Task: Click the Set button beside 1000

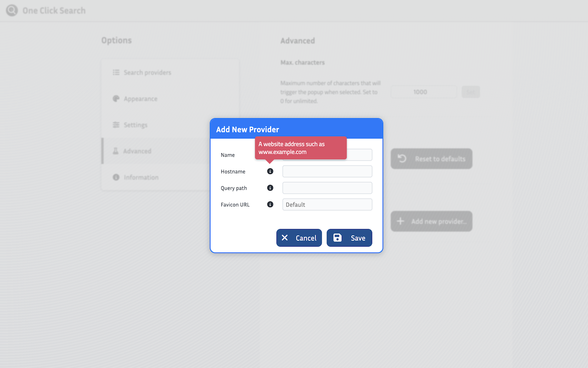Action: (470, 92)
